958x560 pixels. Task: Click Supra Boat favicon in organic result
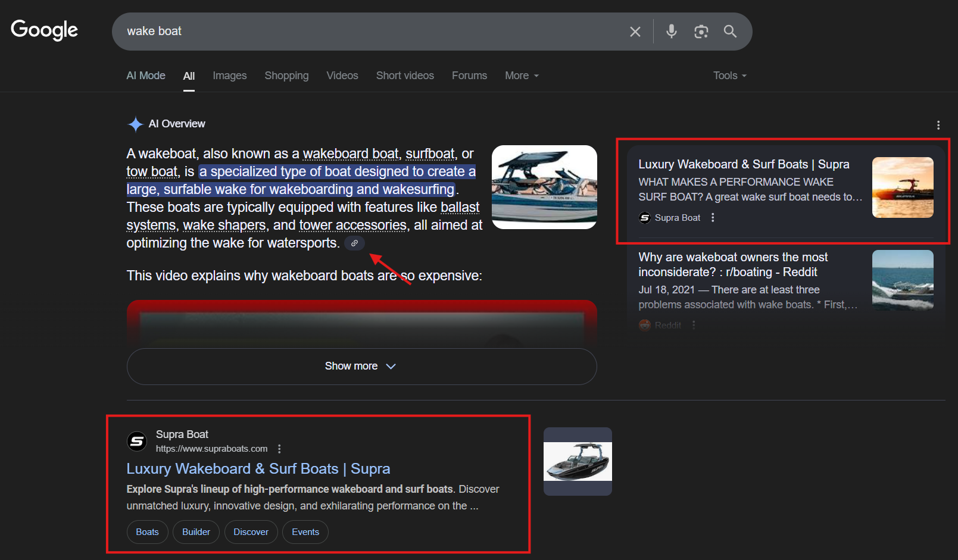(138, 441)
